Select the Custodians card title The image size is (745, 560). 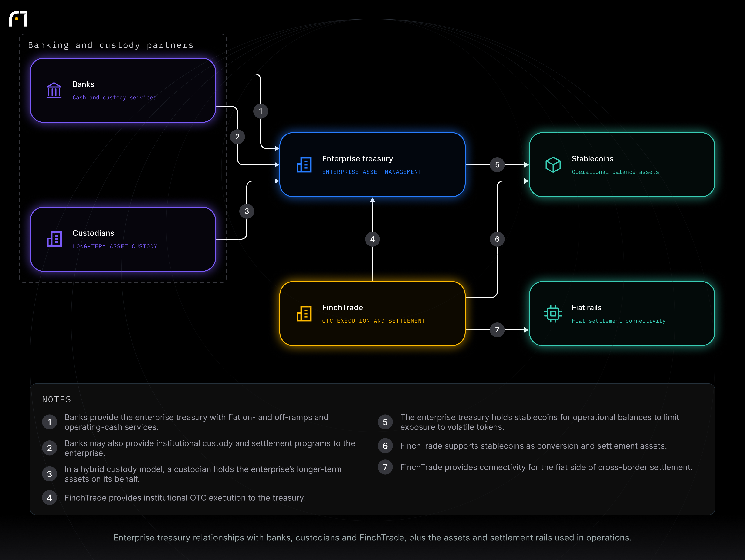click(93, 233)
